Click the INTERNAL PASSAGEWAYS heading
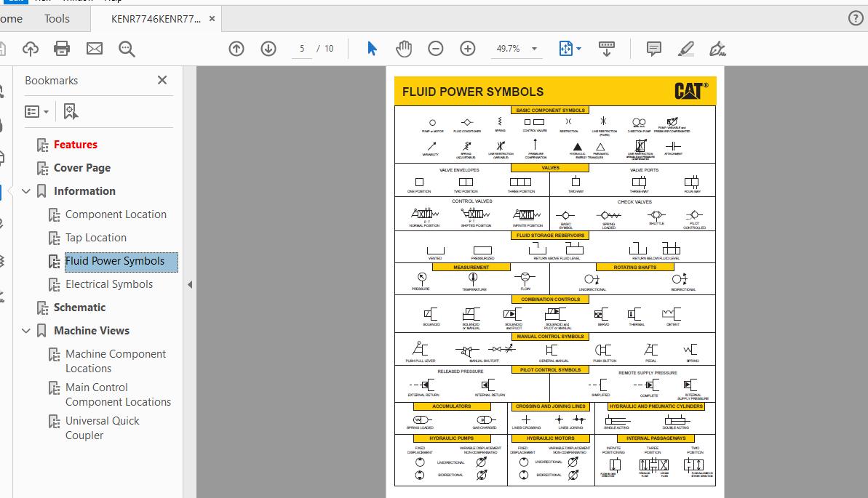 tap(656, 438)
